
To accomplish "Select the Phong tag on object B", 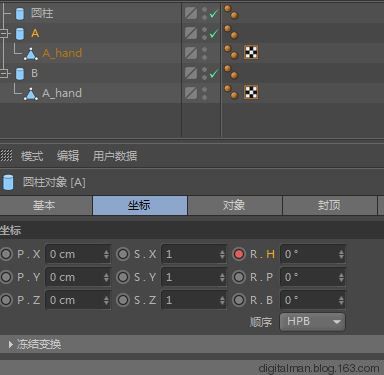I will (x=231, y=72).
